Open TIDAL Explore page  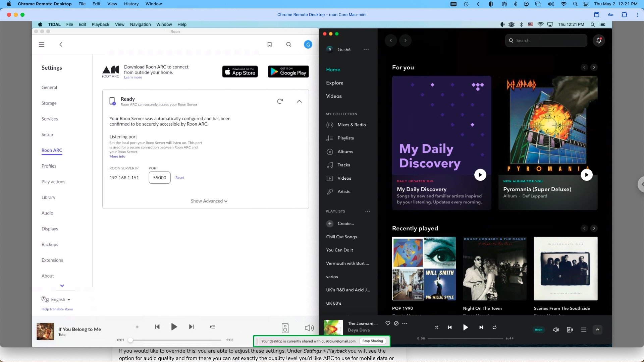point(335,83)
